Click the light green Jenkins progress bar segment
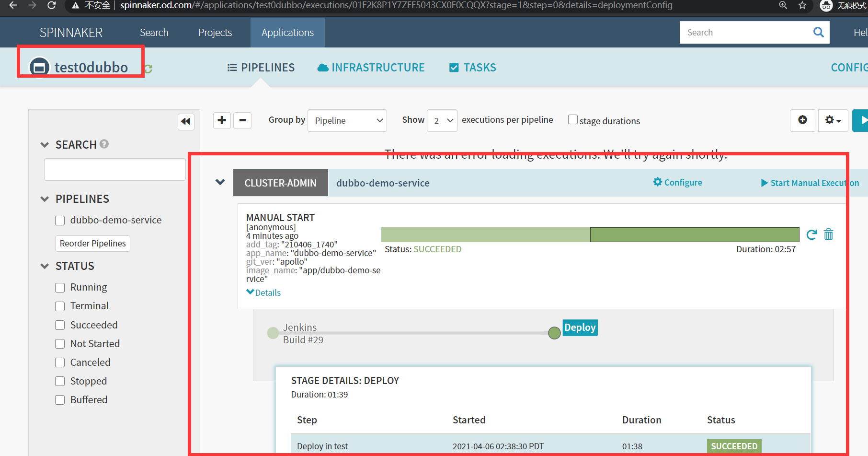Screen dimensions: 868x456 (486, 234)
